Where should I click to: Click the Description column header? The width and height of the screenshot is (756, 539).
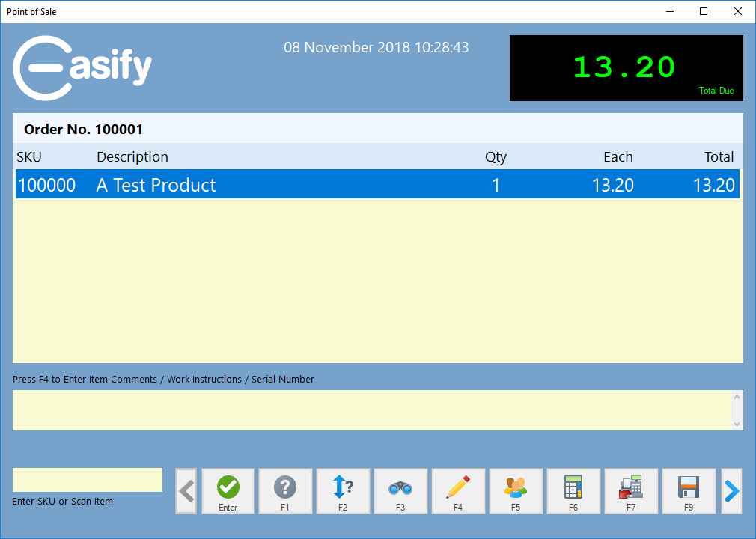[x=132, y=157]
